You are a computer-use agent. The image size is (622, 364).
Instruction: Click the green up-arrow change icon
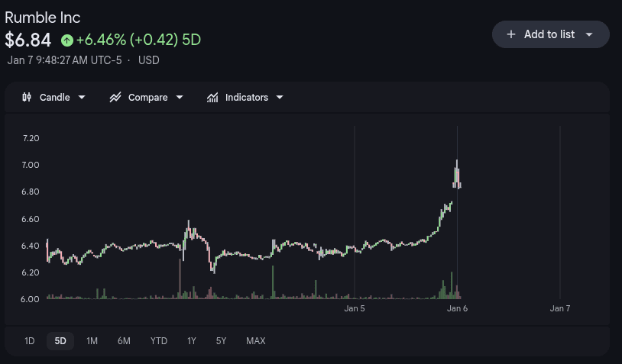(x=67, y=40)
